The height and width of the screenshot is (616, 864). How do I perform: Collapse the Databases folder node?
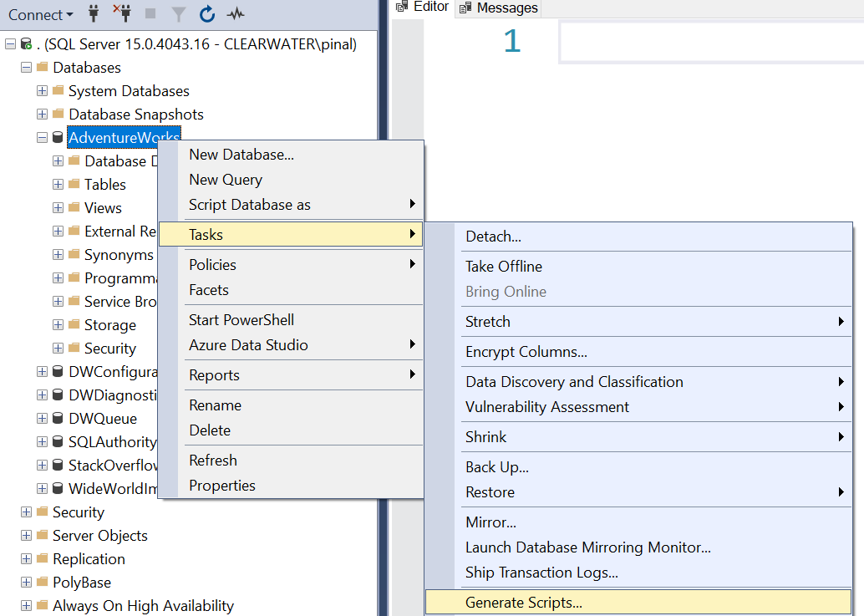pyautogui.click(x=26, y=67)
